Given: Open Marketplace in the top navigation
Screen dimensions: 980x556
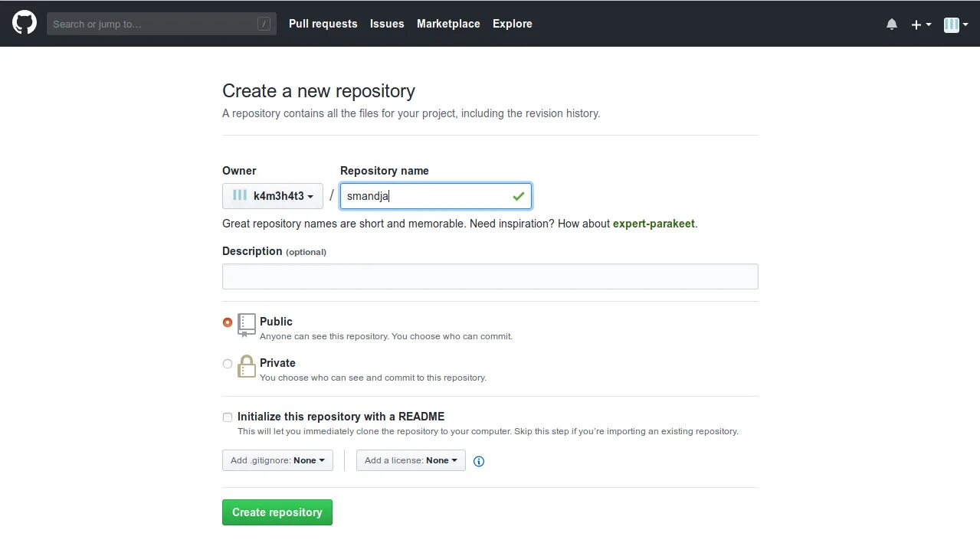Looking at the screenshot, I should click(448, 24).
